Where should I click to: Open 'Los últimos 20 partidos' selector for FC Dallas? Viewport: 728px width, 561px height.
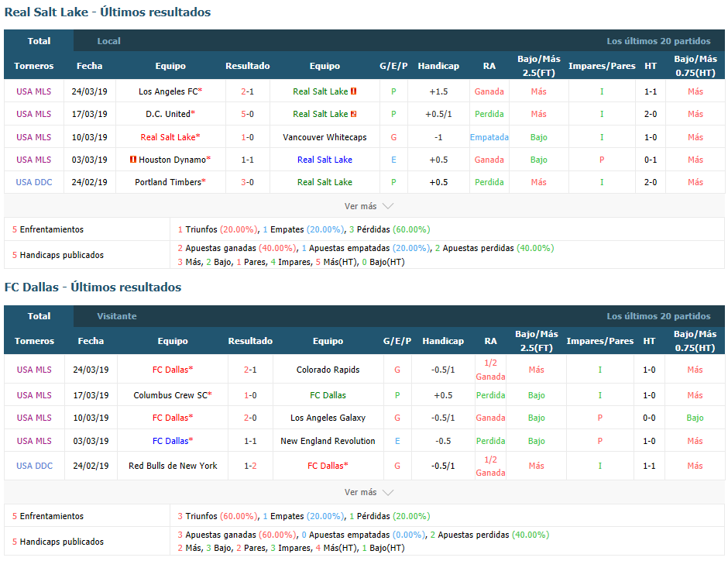click(x=658, y=316)
